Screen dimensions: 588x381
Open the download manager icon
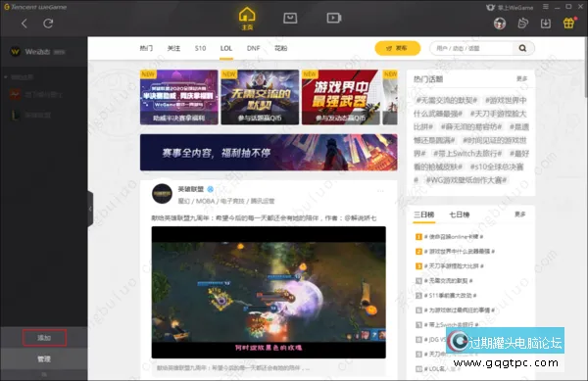(546, 24)
